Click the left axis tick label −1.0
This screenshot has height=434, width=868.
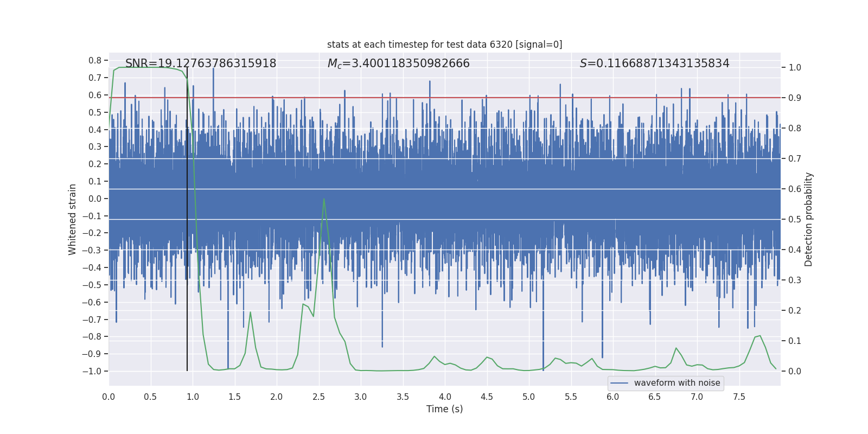click(92, 372)
